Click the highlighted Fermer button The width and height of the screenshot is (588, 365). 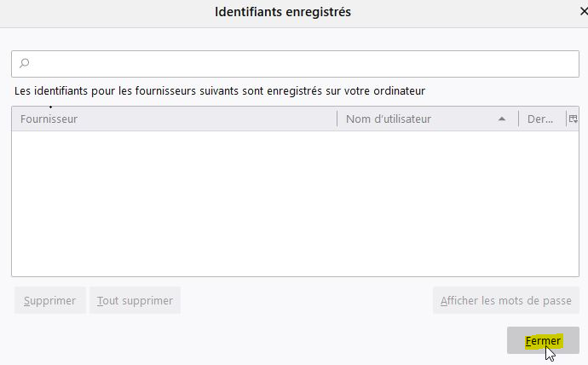pos(543,340)
